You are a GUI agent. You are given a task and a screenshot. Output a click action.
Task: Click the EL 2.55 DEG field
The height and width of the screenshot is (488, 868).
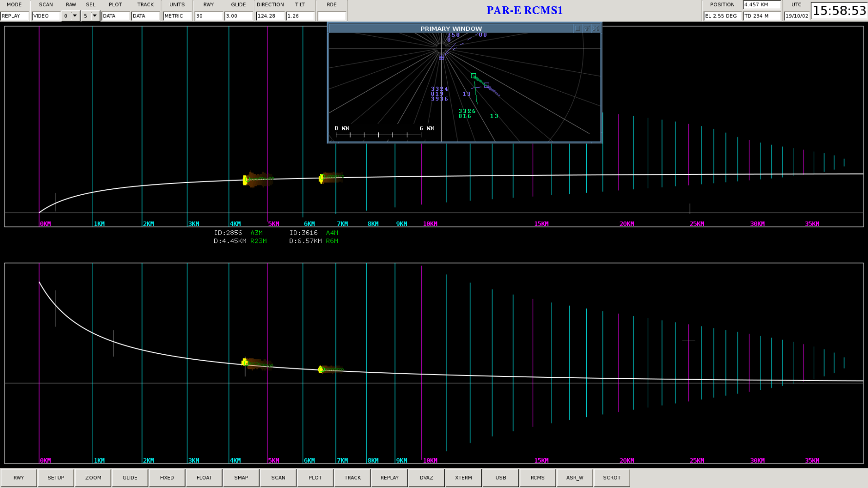[x=722, y=16]
